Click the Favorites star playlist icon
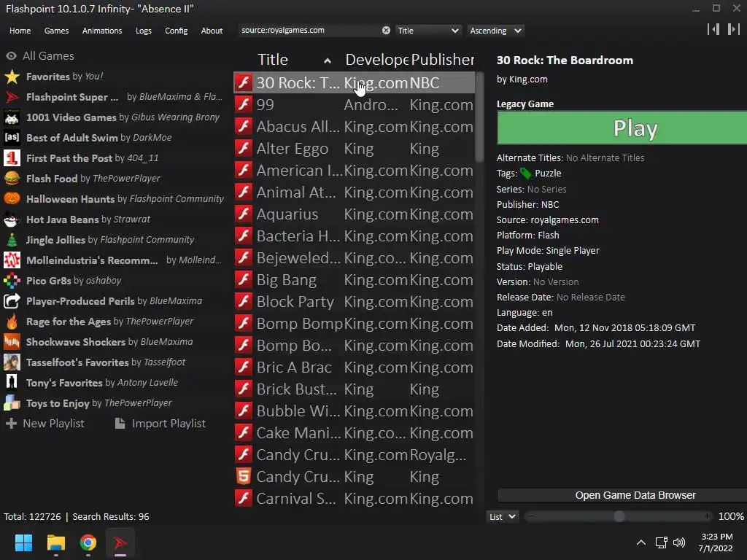 click(x=12, y=77)
